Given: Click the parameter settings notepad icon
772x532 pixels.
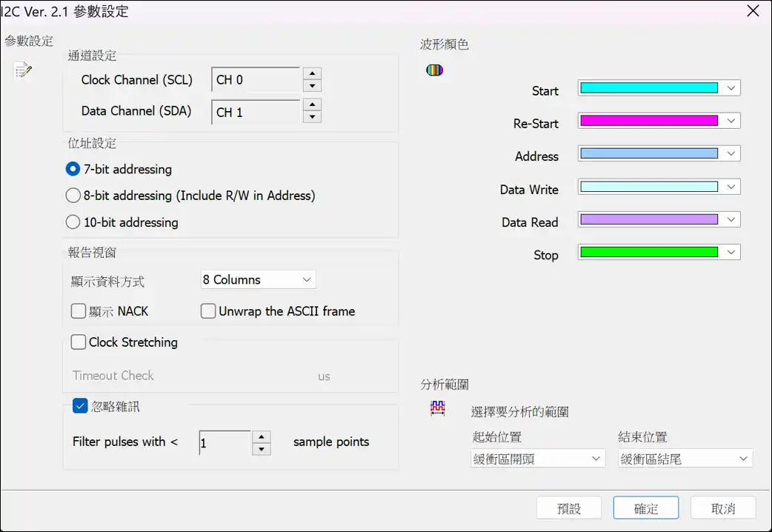Looking at the screenshot, I should [x=23, y=70].
